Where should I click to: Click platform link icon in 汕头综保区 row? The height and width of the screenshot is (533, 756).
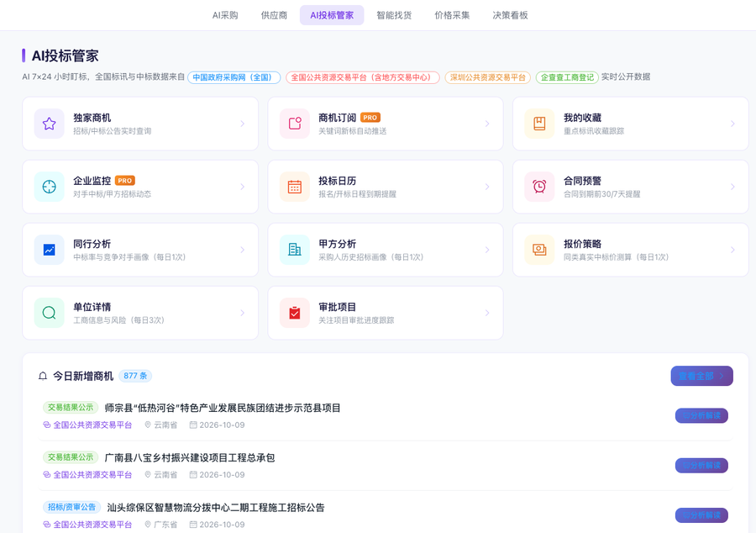(47, 525)
